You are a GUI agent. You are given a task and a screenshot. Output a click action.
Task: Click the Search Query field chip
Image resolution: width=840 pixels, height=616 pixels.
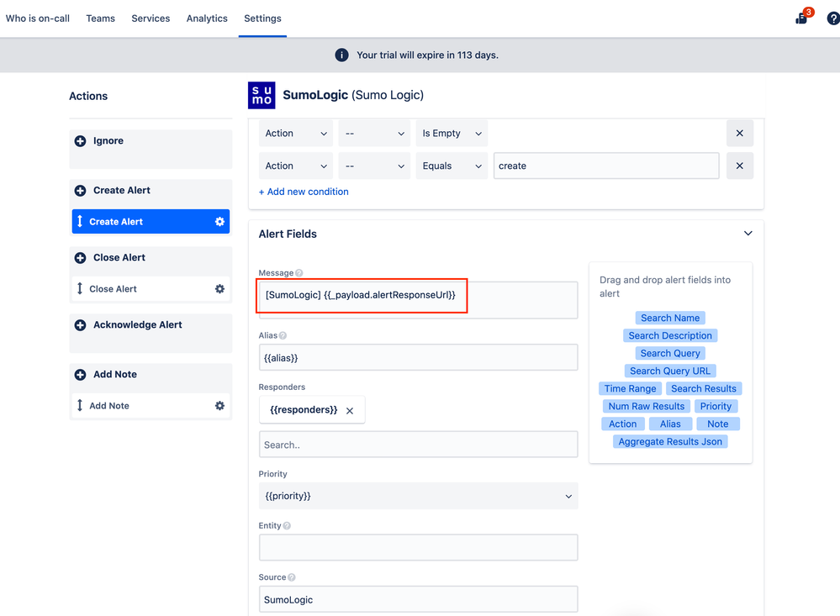pos(670,354)
